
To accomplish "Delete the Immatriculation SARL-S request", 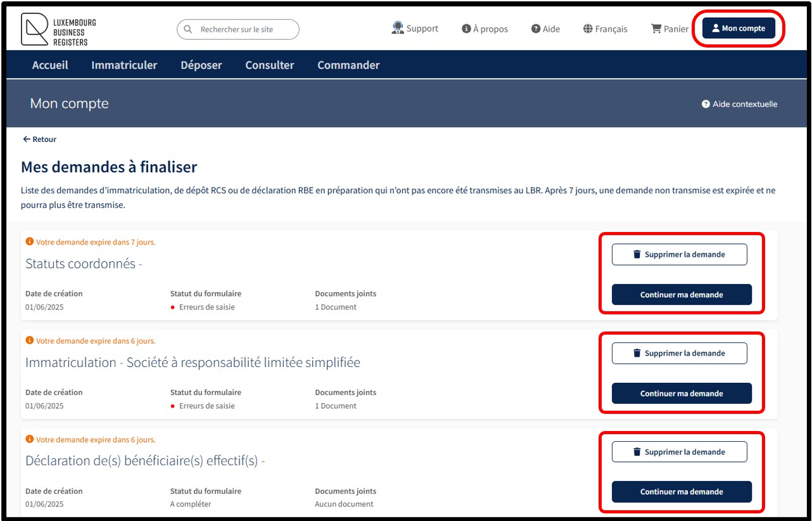I will click(x=679, y=353).
